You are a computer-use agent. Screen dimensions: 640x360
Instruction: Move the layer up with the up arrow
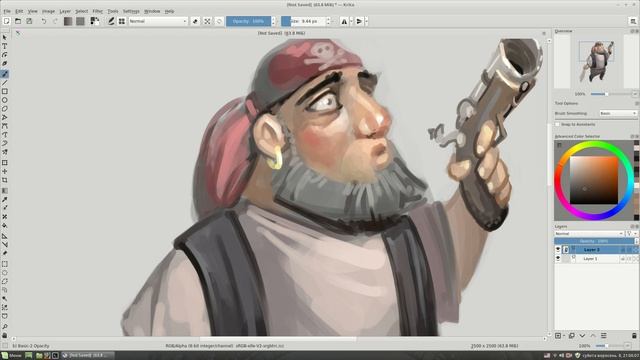pyautogui.click(x=593, y=336)
